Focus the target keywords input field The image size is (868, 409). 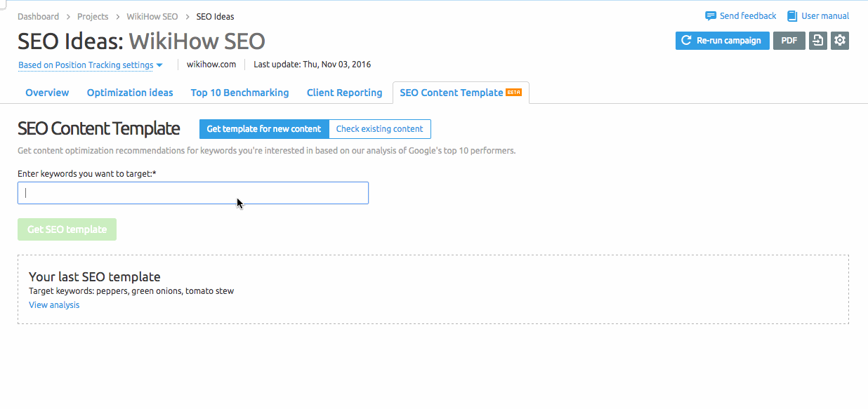[193, 193]
